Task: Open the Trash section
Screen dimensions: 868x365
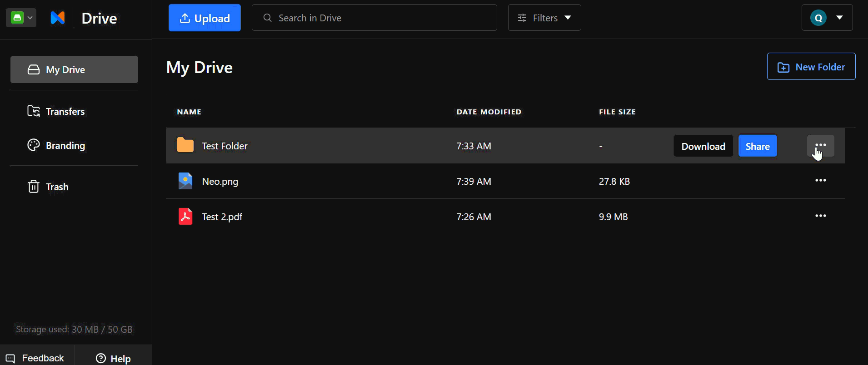Action: (x=57, y=187)
